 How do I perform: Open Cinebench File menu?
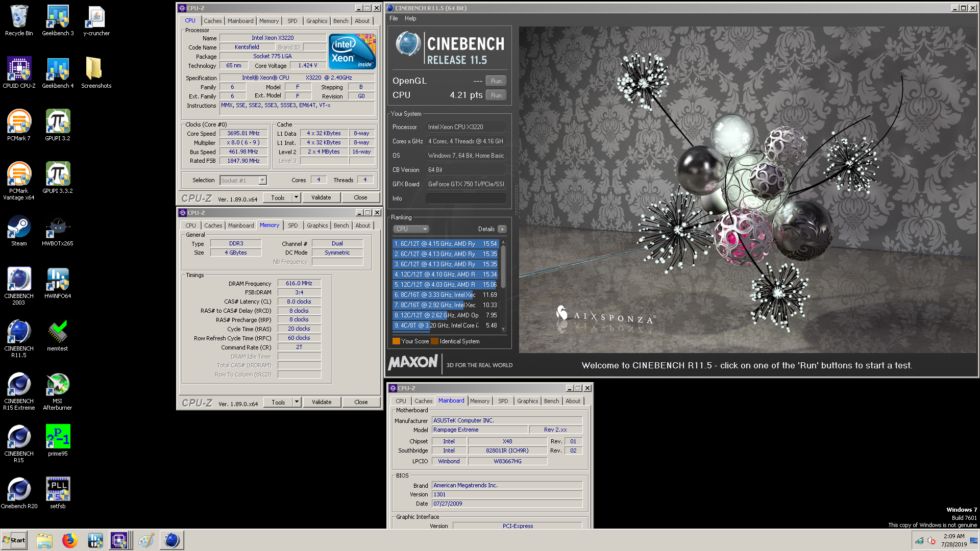pyautogui.click(x=394, y=18)
